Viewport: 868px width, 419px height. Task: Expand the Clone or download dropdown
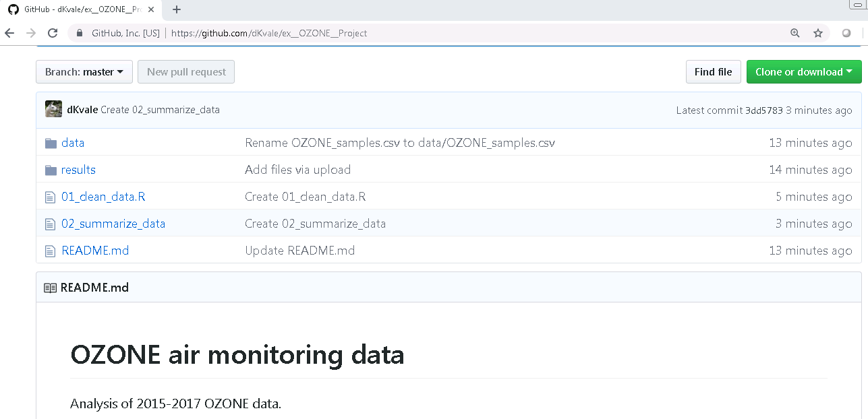(x=804, y=72)
